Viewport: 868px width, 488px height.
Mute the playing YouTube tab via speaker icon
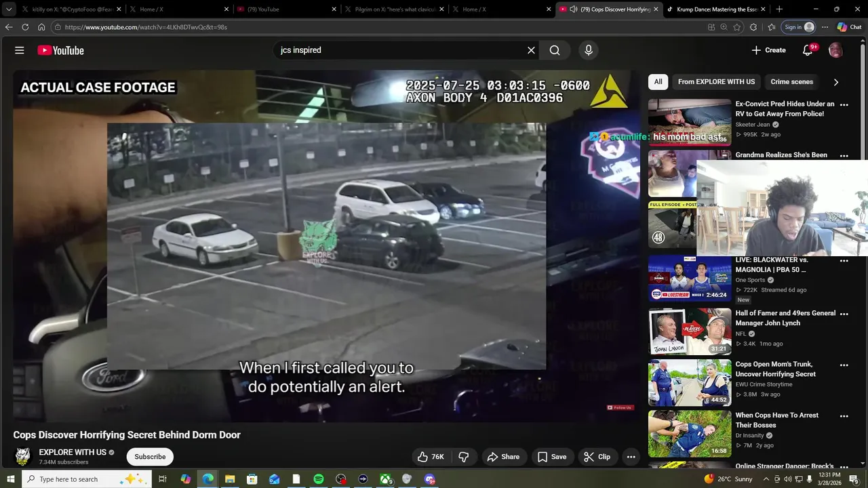click(573, 9)
